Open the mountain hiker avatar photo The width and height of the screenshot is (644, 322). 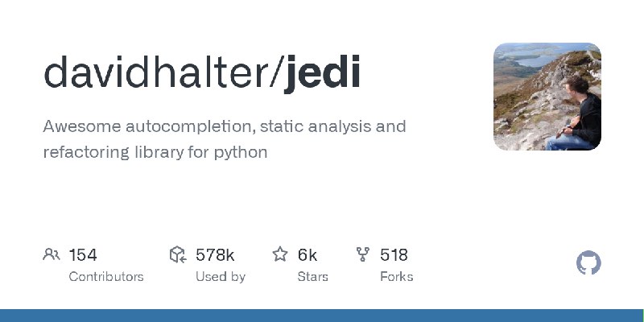(x=547, y=97)
